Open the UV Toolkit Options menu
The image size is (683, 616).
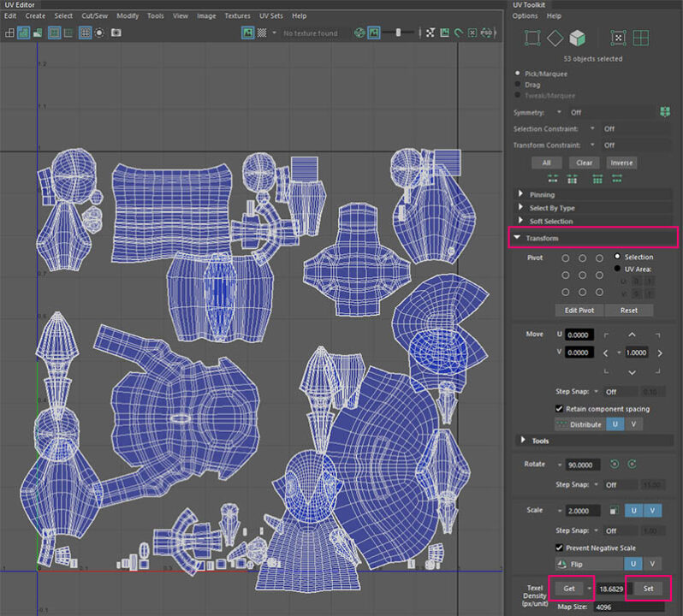click(x=525, y=15)
